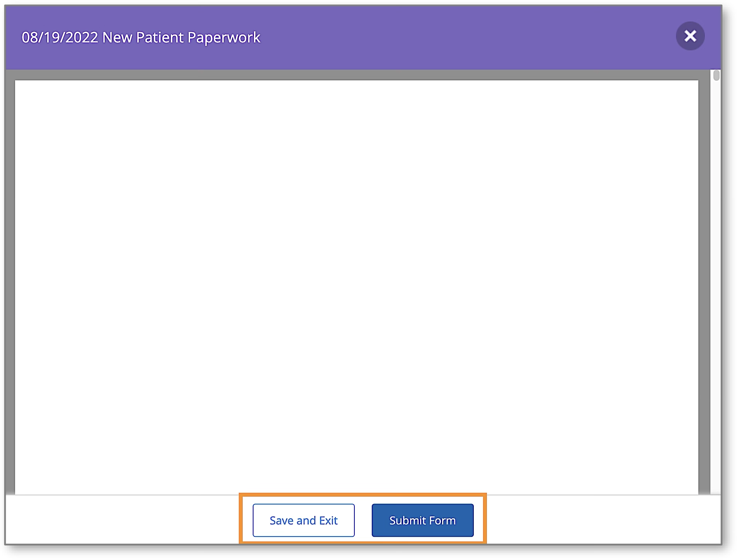Close the New Patient Paperwork dialog
Screen dimensions: 737x560
point(690,36)
